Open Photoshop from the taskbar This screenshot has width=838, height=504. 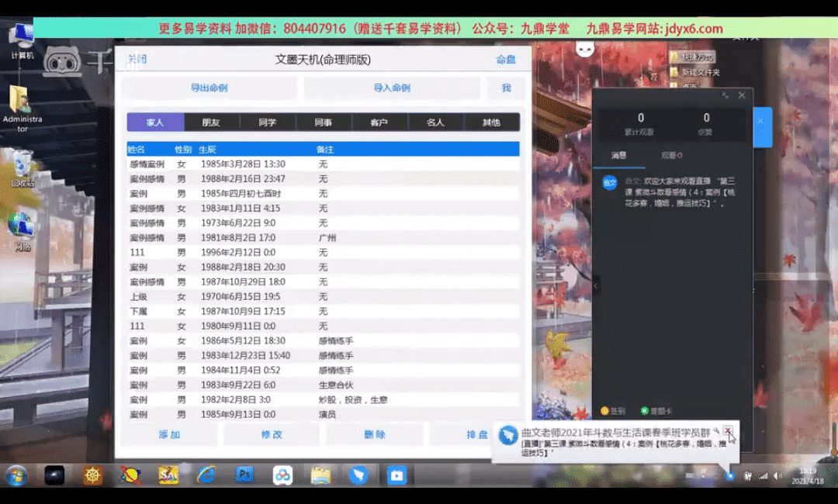(245, 475)
